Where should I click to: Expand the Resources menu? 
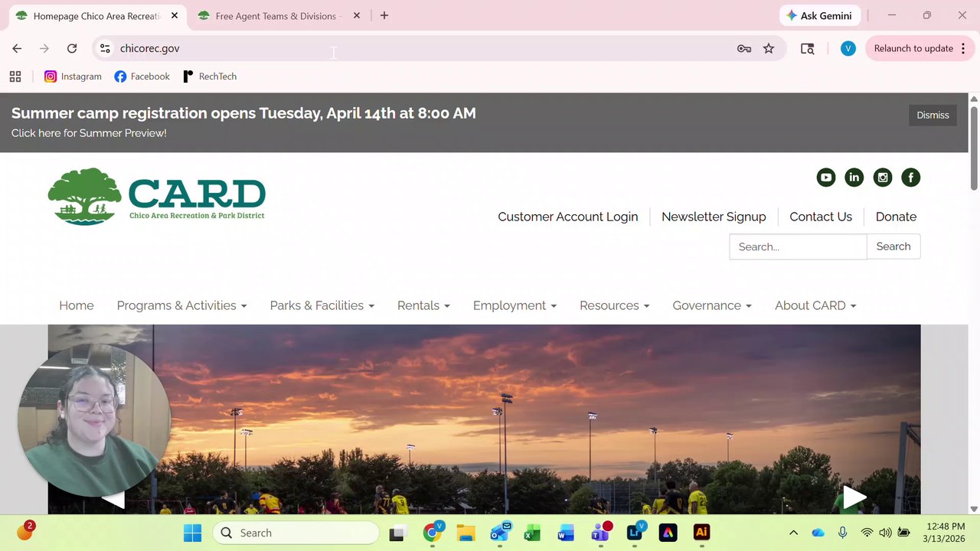click(614, 305)
